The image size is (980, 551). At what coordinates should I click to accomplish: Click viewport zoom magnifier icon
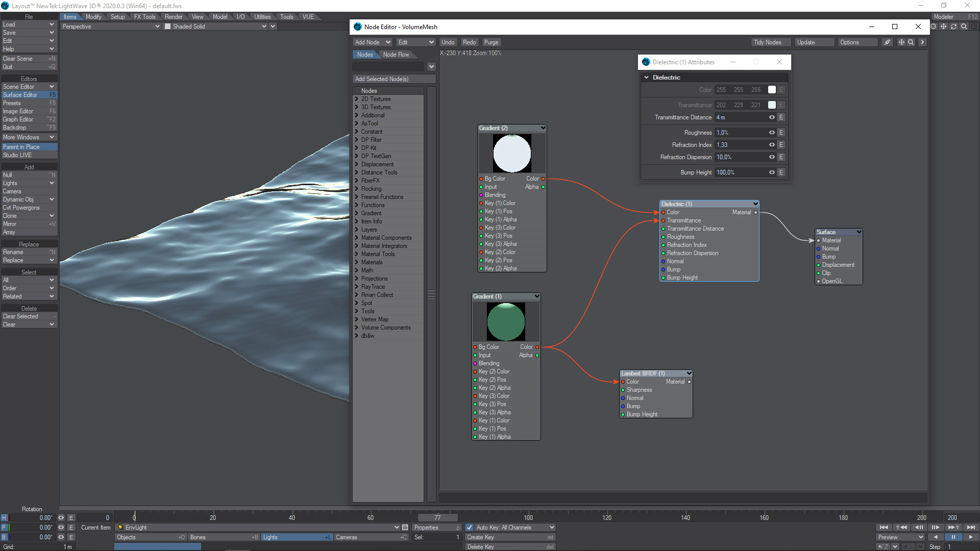click(964, 27)
